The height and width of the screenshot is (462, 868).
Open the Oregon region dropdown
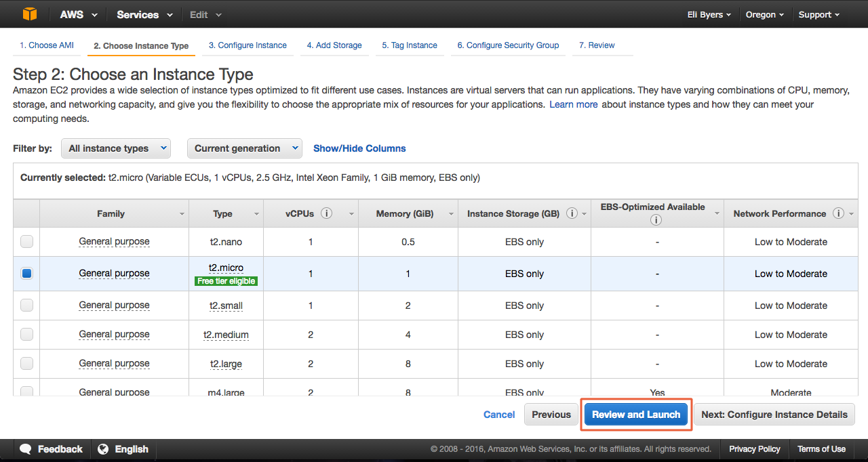pyautogui.click(x=764, y=14)
